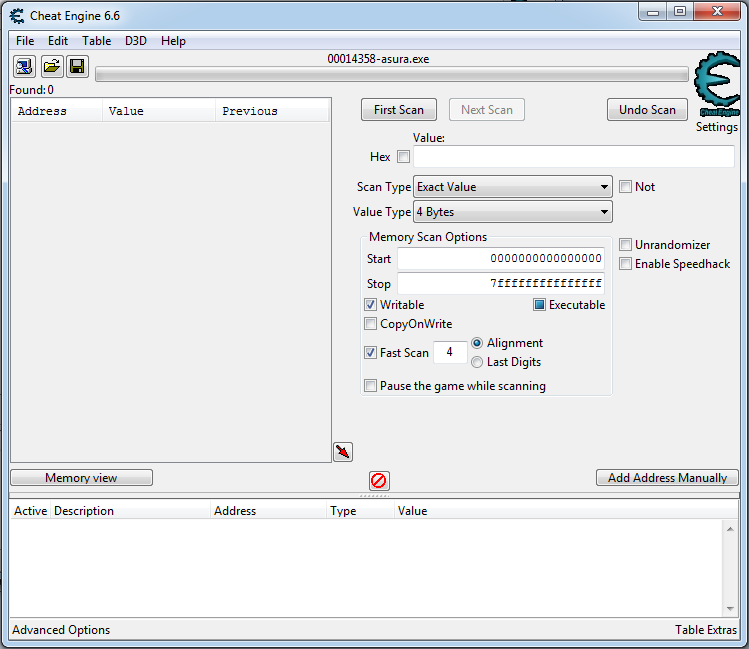Open the Edit menu

point(58,41)
